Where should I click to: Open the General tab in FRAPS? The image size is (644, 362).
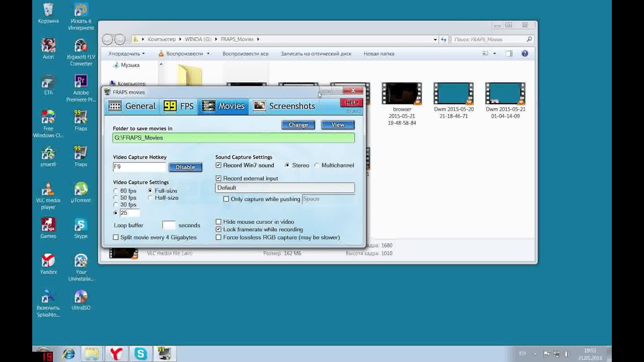(132, 106)
